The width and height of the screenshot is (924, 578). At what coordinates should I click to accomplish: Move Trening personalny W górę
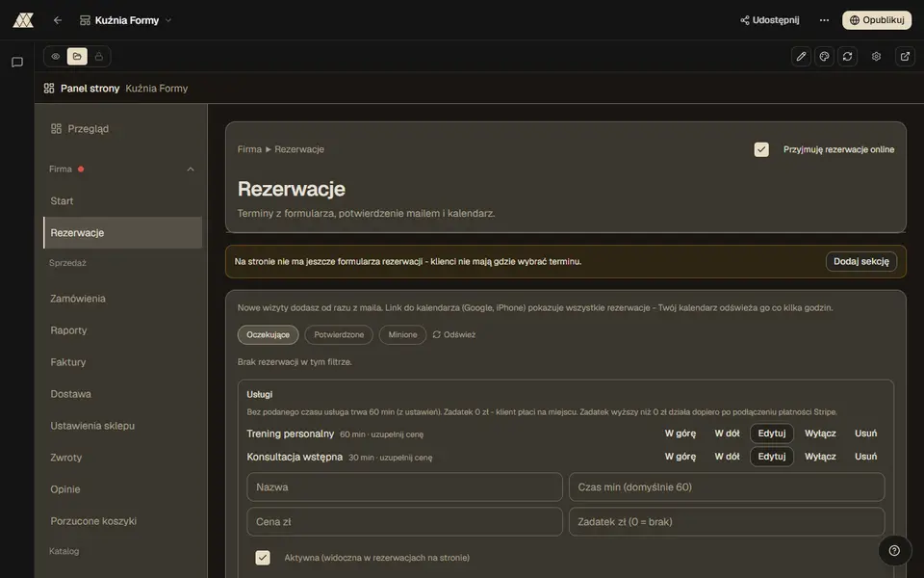coord(680,433)
